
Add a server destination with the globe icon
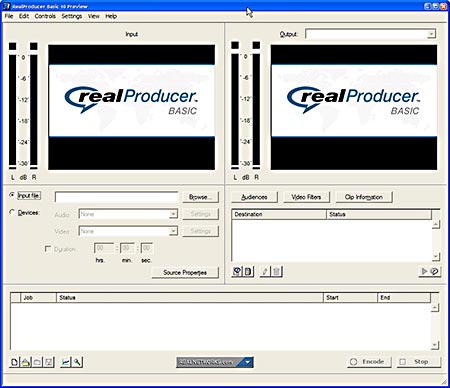tap(237, 271)
